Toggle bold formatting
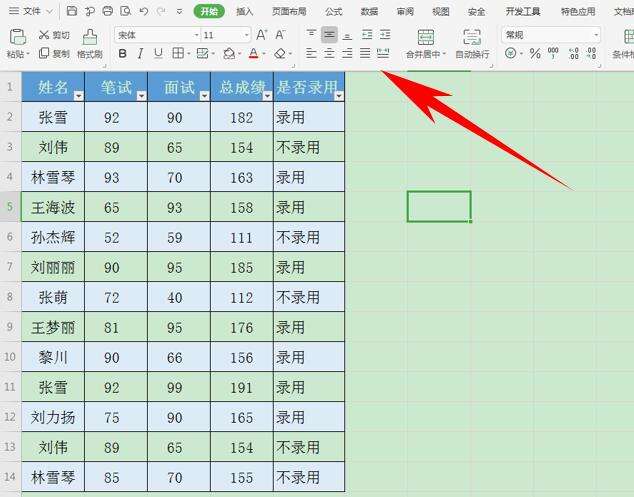 tap(123, 53)
